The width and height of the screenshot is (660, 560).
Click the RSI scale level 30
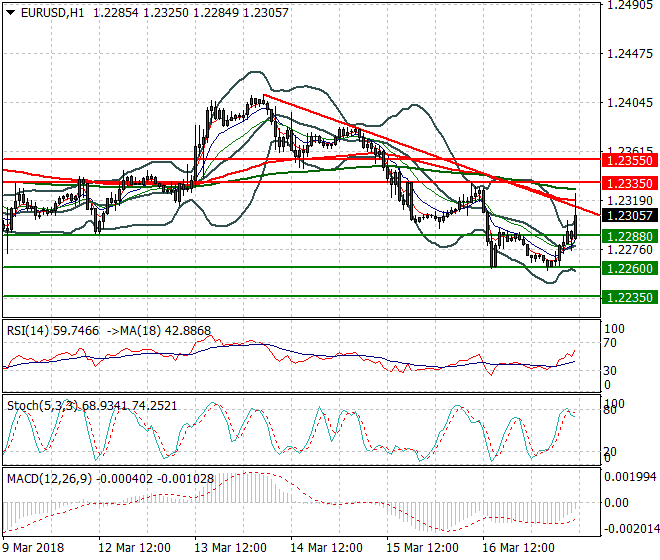coord(609,371)
